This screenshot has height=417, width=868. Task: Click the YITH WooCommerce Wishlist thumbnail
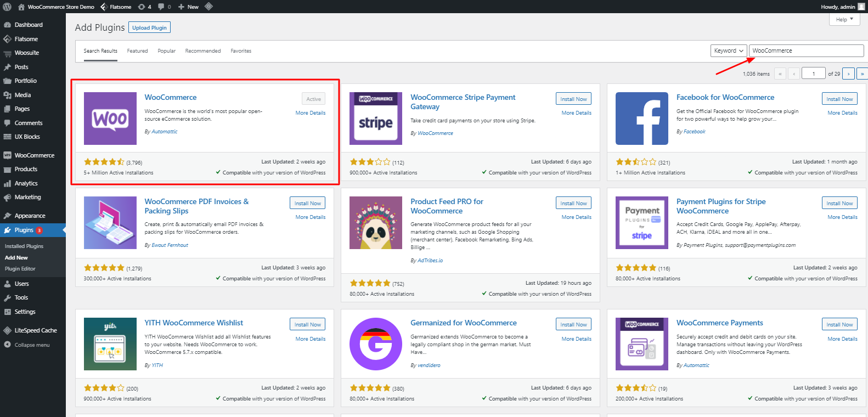click(x=110, y=344)
